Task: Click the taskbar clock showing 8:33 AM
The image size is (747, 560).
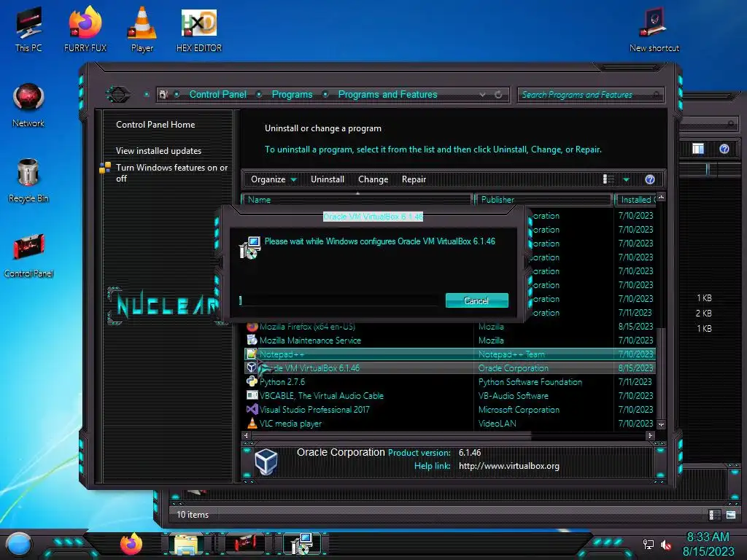Action: click(x=708, y=537)
